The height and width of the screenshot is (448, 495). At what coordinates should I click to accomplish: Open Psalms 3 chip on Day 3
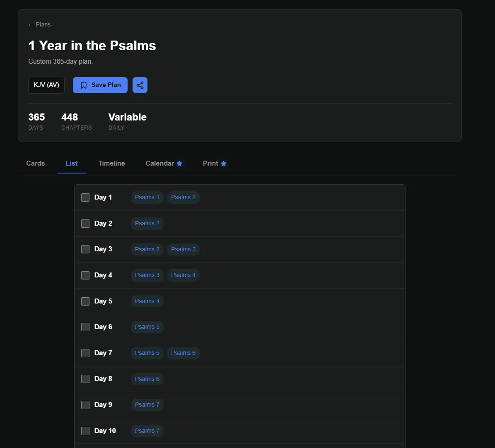(x=183, y=249)
